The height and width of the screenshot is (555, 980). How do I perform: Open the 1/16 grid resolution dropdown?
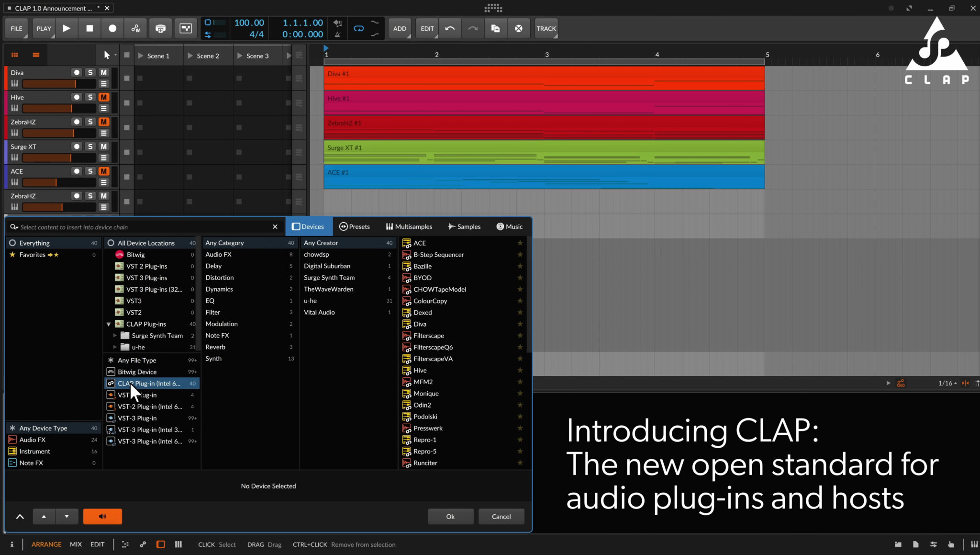947,383
